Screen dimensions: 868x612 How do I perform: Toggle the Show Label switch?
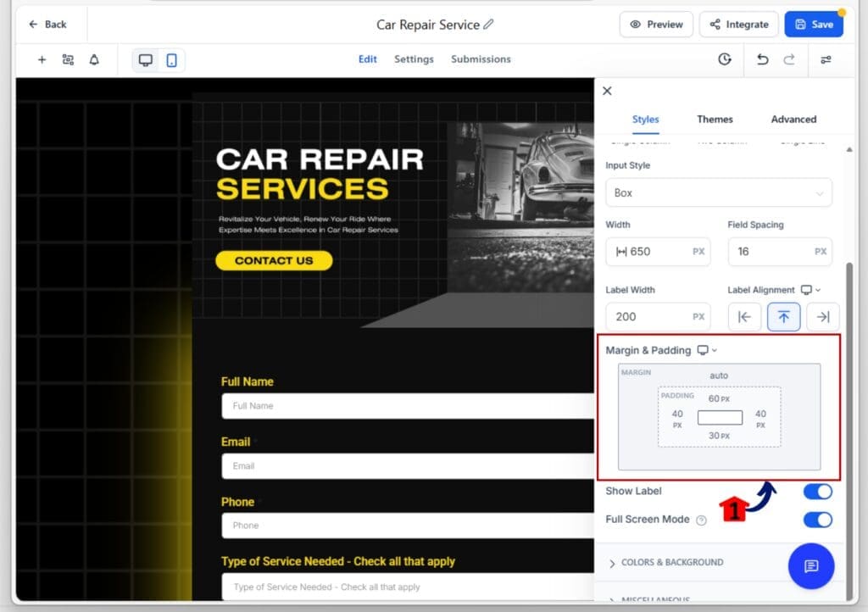pyautogui.click(x=817, y=492)
